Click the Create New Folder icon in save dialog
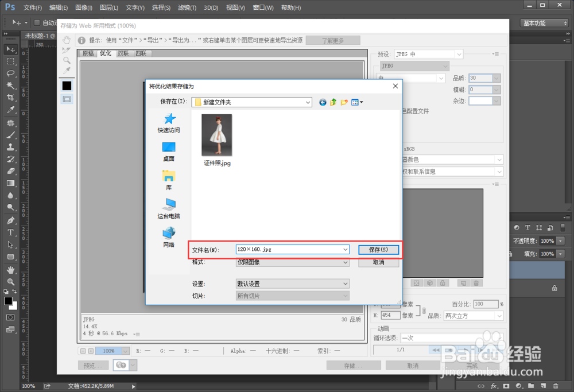 click(343, 102)
